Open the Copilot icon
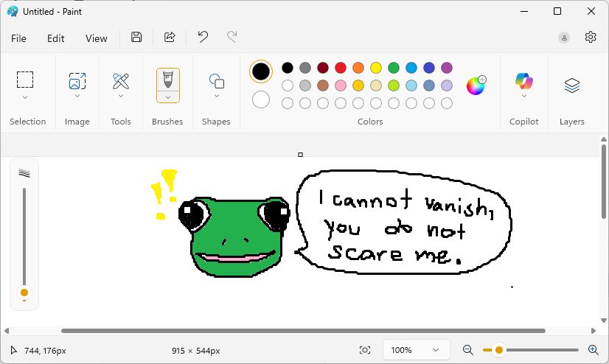Image resolution: width=609 pixels, height=364 pixels. [524, 81]
